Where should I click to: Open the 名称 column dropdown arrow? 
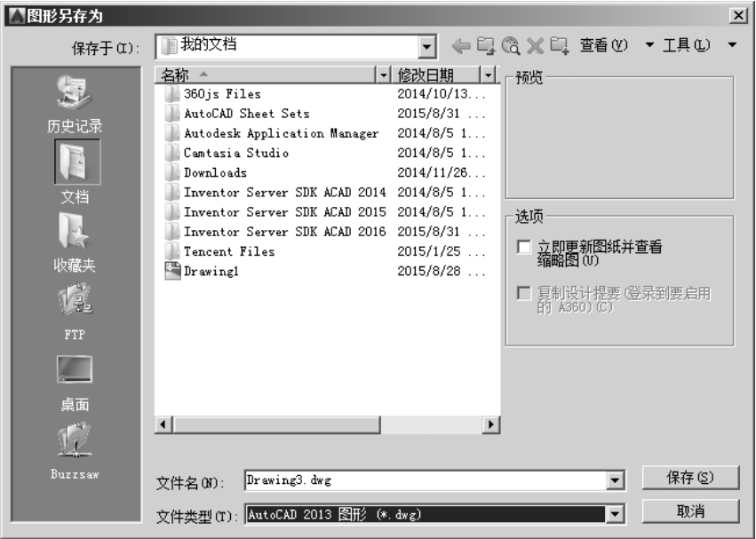(x=383, y=75)
